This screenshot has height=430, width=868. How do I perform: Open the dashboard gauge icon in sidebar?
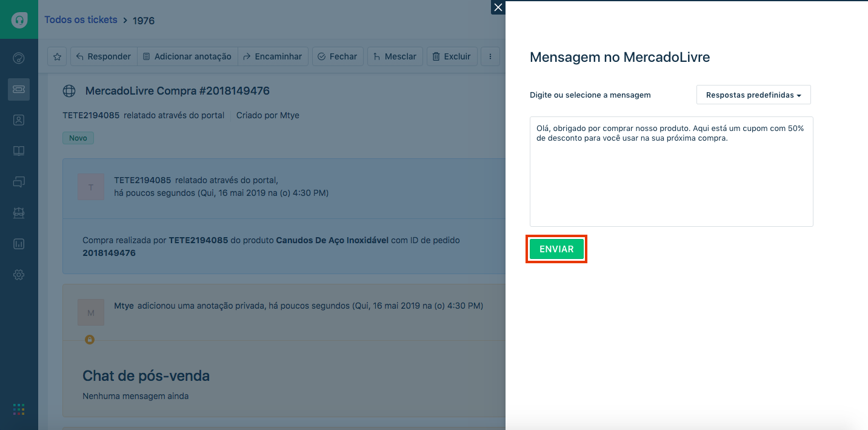pos(19,58)
